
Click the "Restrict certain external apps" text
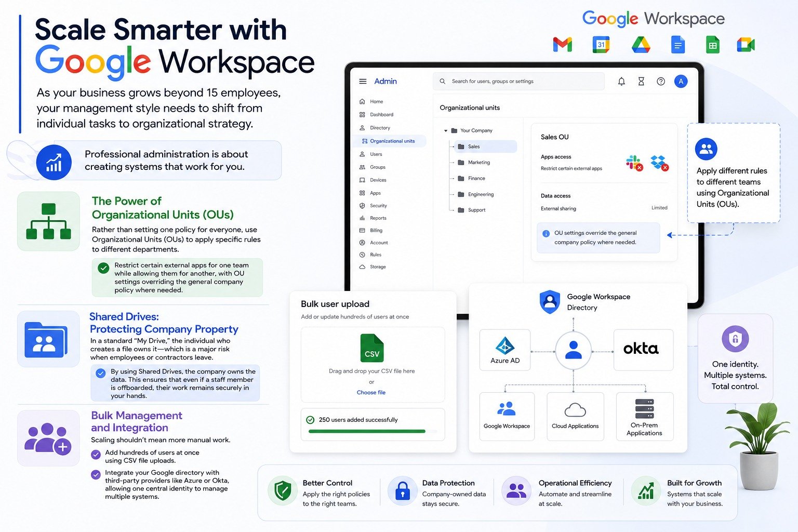571,169
